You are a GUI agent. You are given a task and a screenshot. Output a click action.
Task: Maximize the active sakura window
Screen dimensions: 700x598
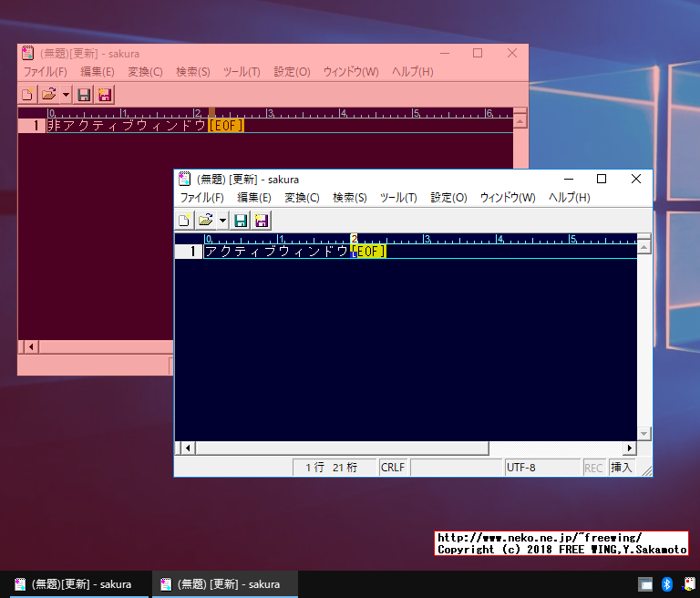(602, 179)
